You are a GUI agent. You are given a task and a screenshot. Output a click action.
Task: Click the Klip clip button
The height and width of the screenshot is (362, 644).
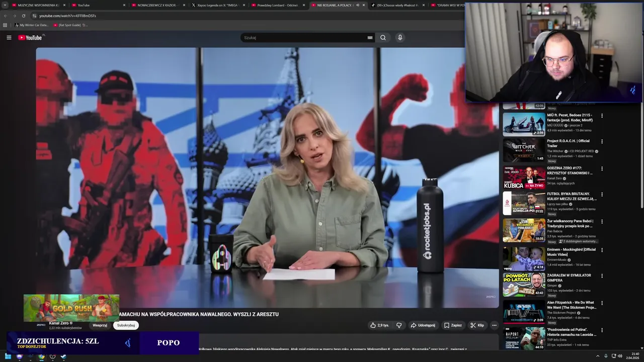click(x=477, y=325)
